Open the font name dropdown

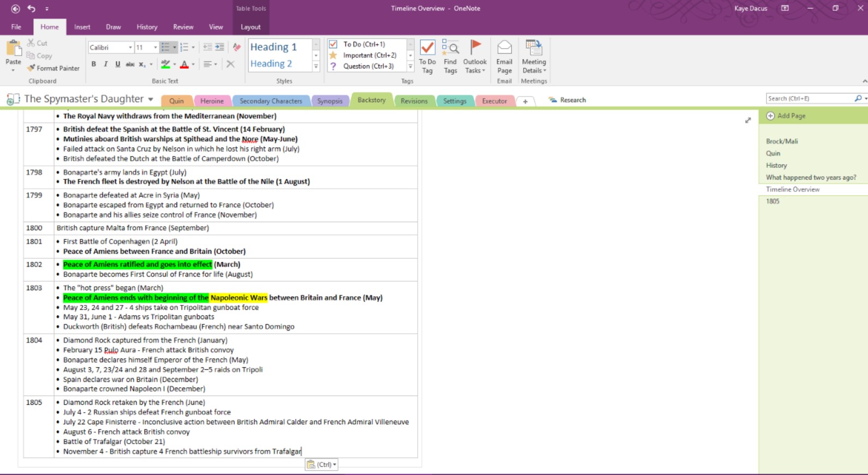coord(130,47)
